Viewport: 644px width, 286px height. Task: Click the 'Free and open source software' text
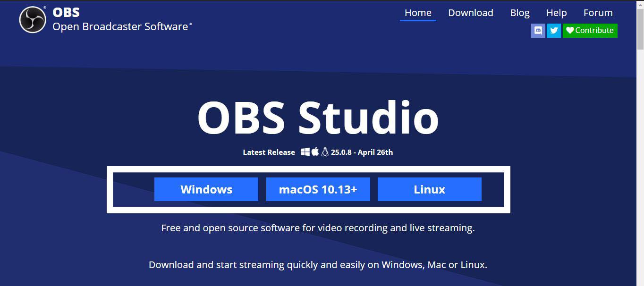click(318, 228)
